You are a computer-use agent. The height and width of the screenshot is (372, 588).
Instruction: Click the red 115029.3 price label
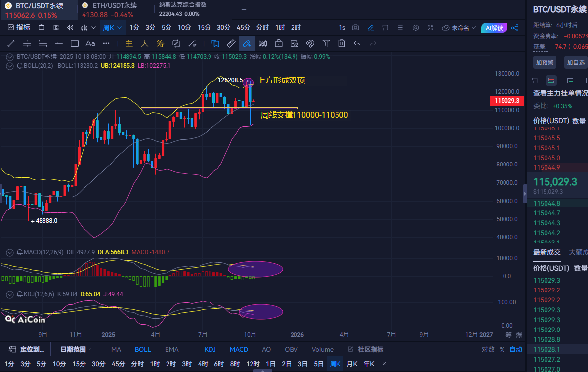[x=506, y=100]
